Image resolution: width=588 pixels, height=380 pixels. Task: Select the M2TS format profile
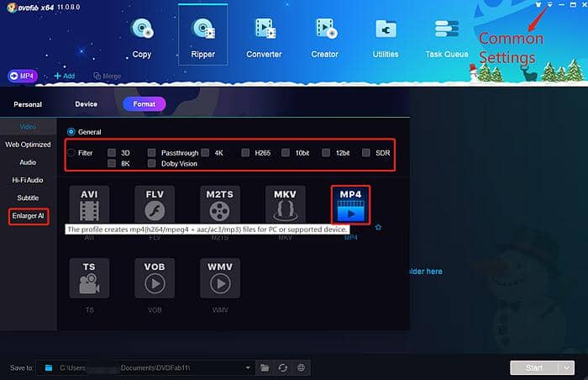220,204
